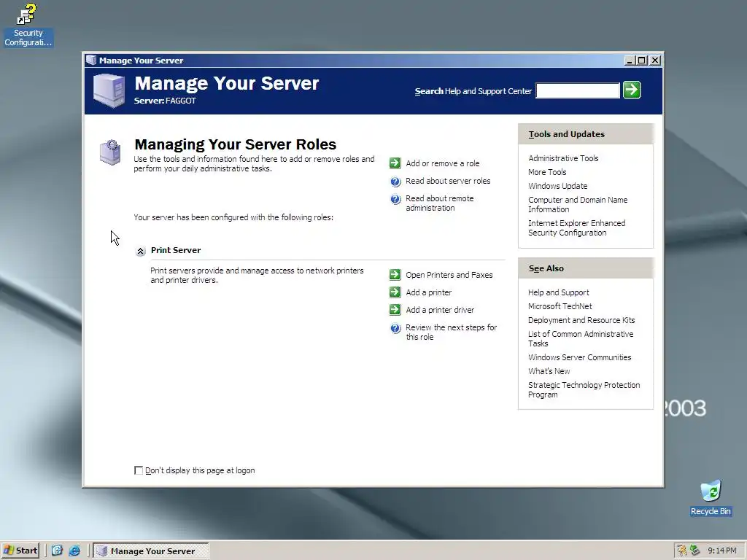Click Manage Your Server taskbar button

151,551
